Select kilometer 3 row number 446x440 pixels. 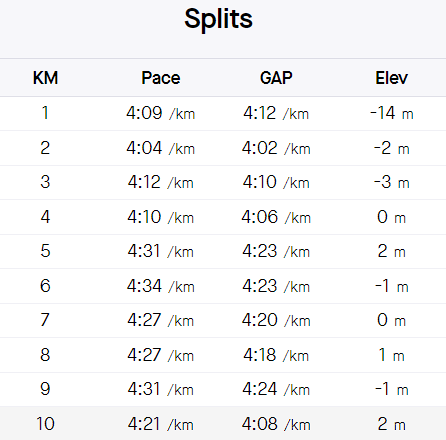tap(45, 182)
